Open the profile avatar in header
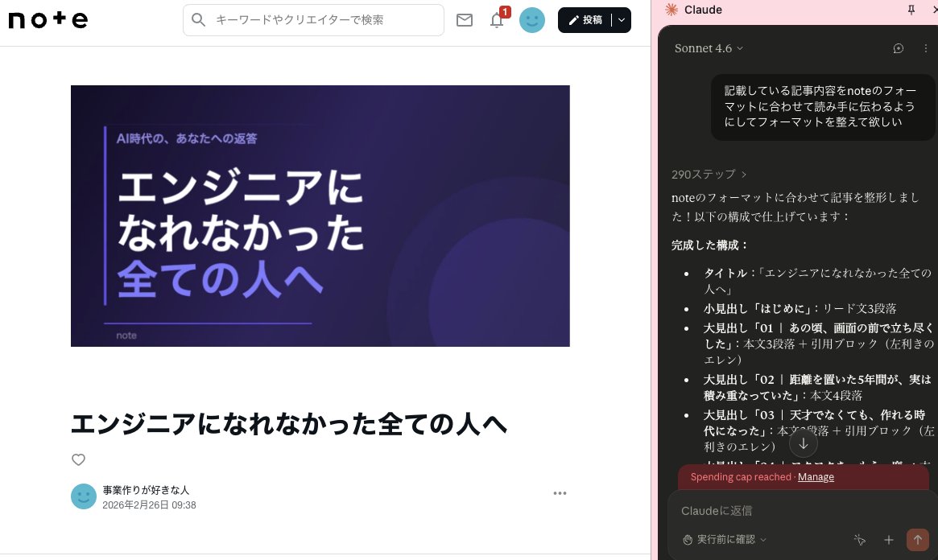 [x=532, y=20]
